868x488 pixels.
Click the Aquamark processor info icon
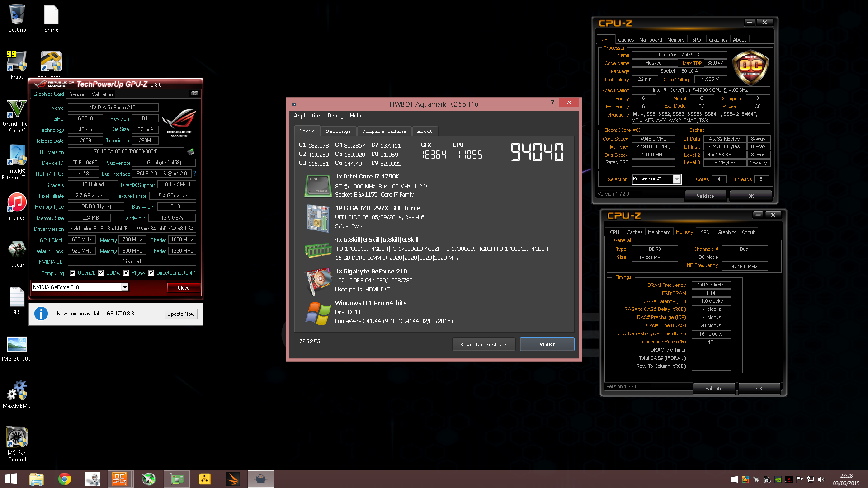(x=318, y=186)
